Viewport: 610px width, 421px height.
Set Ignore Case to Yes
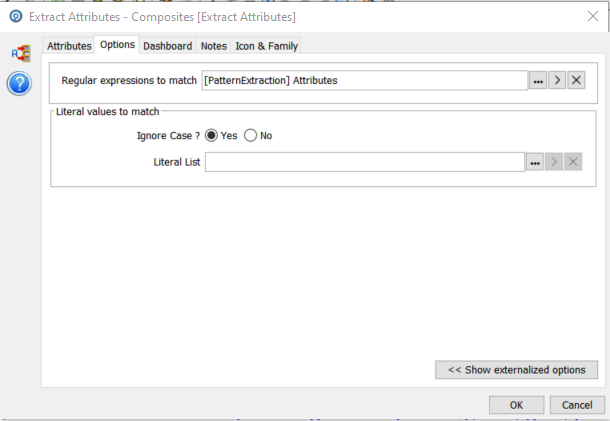pos(211,135)
